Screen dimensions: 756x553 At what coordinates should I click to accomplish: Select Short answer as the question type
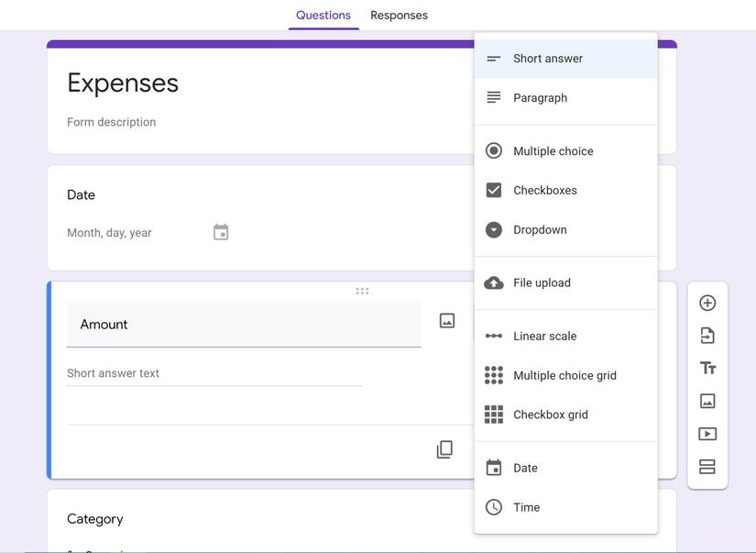point(548,58)
